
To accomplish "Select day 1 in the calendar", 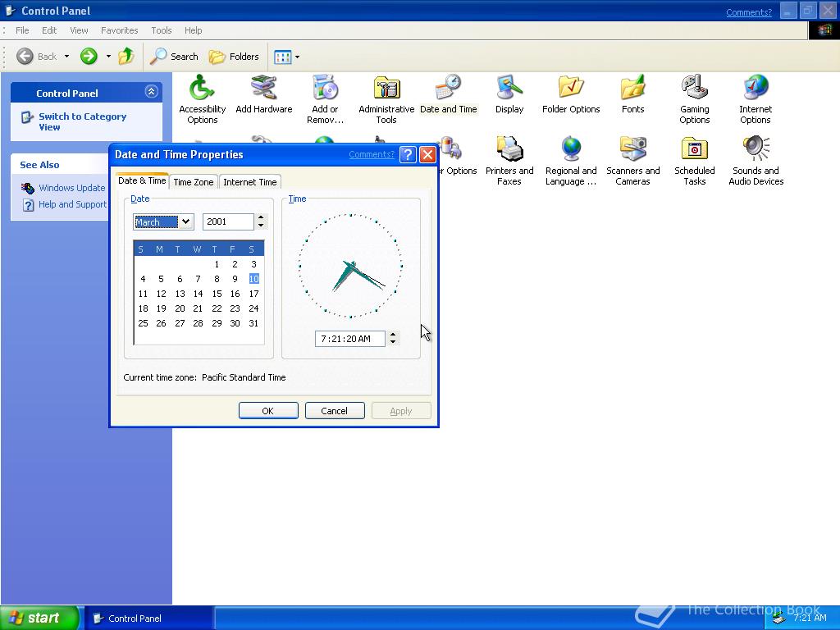I will tap(217, 264).
